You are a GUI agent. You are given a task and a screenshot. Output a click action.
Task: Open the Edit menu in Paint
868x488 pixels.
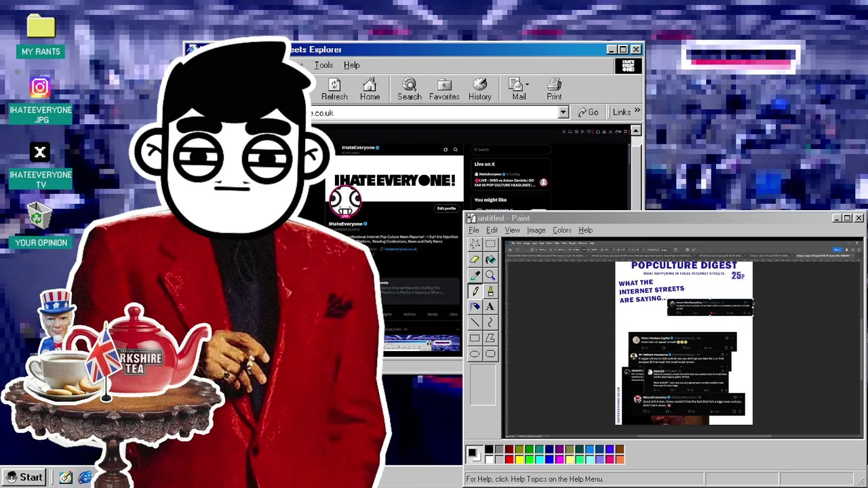tap(492, 230)
